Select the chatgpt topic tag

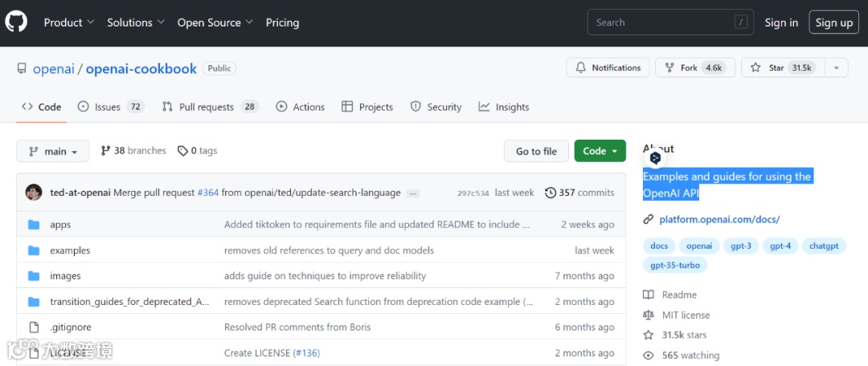(824, 246)
